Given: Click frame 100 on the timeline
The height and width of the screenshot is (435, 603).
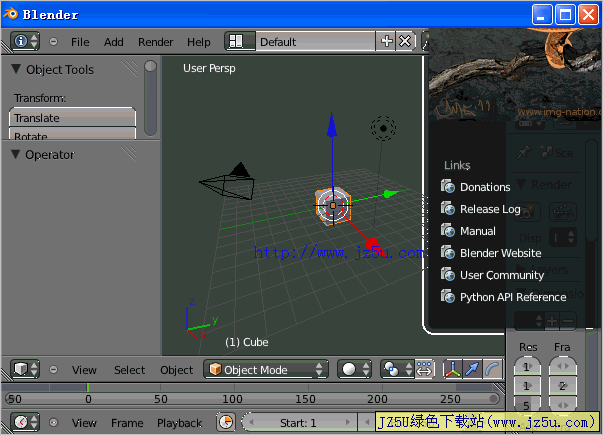Looking at the screenshot, I should coord(232,399).
